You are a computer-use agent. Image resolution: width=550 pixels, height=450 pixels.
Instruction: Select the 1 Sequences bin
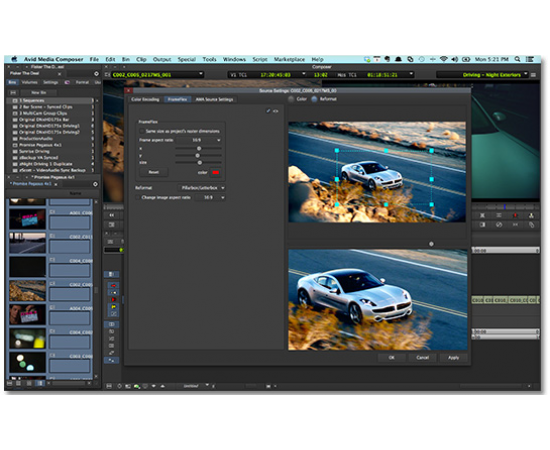[51, 101]
